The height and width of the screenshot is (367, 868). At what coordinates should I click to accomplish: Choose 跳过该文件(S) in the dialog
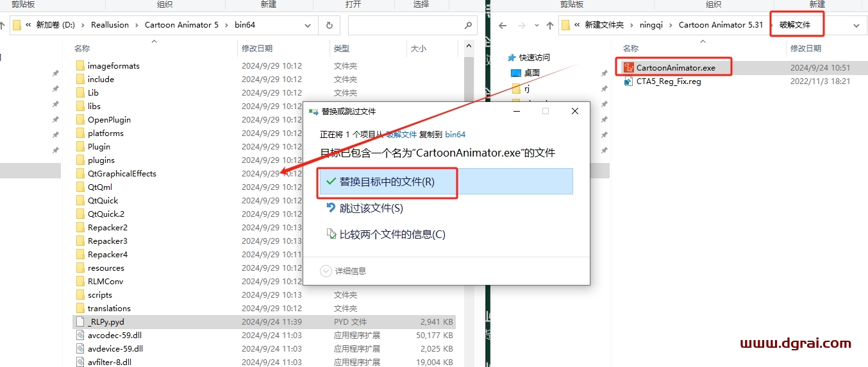click(x=371, y=208)
